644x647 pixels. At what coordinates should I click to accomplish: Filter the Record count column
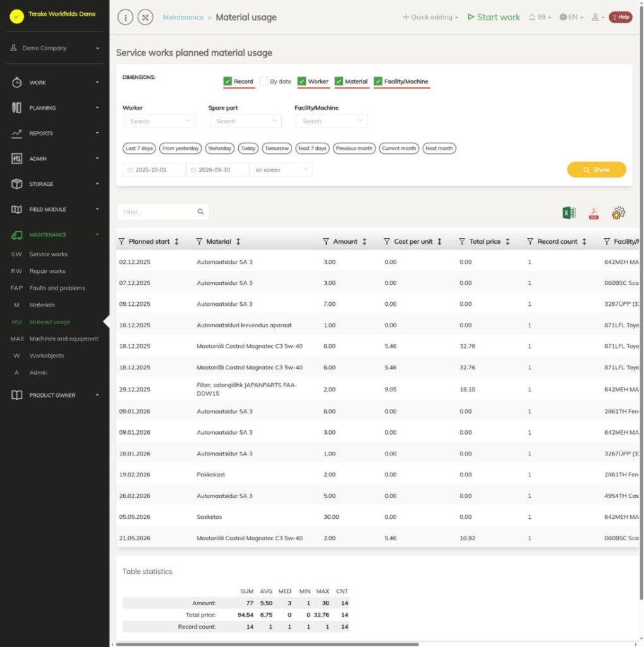(x=530, y=241)
